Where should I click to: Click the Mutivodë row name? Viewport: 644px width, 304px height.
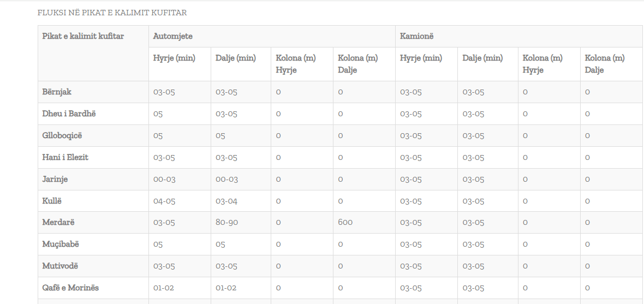pos(60,266)
